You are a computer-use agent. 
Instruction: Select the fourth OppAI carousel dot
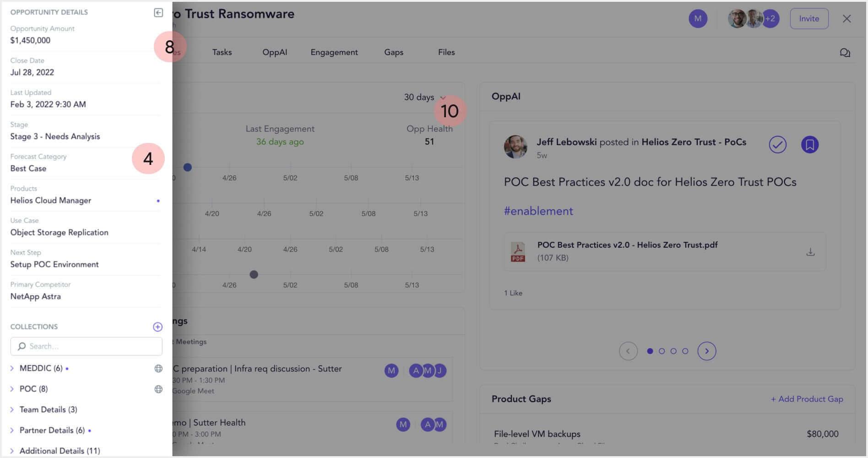(685, 351)
